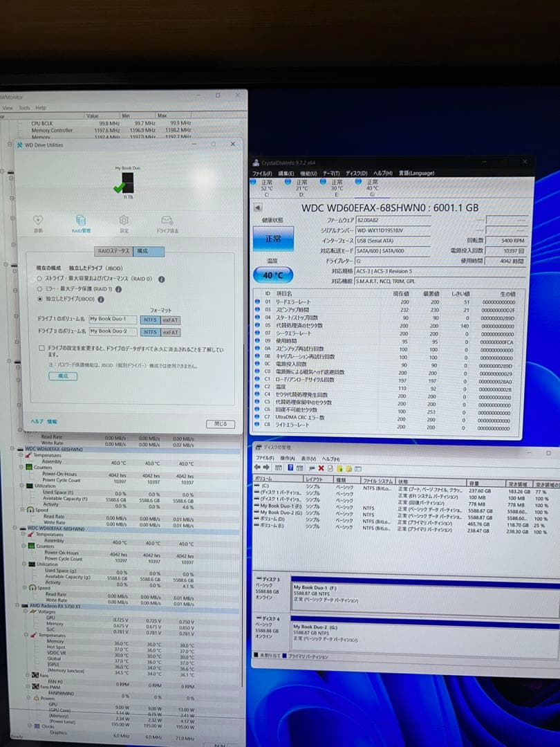Select the JBOD 独立したドライブ radio button
This screenshot has height=747, width=560.
[x=39, y=299]
